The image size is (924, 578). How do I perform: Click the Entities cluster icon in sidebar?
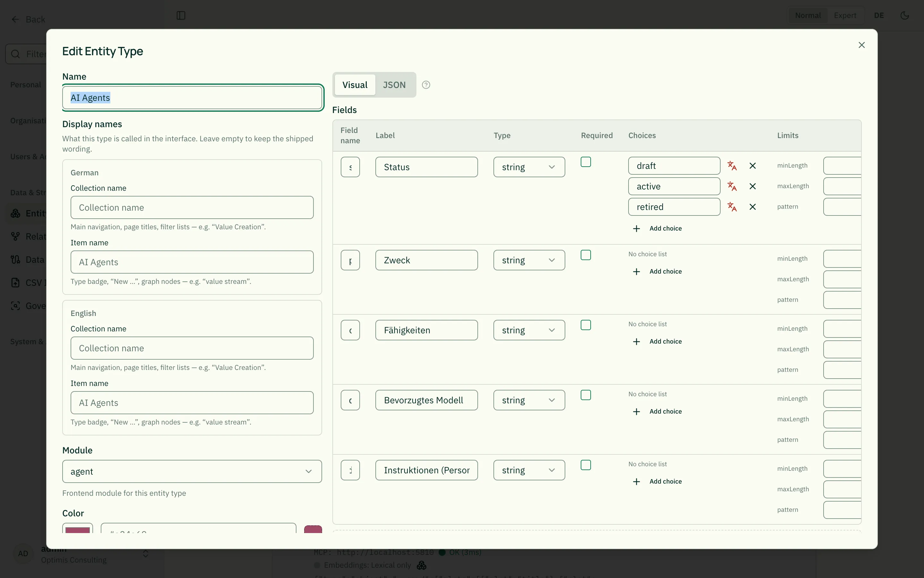click(15, 213)
